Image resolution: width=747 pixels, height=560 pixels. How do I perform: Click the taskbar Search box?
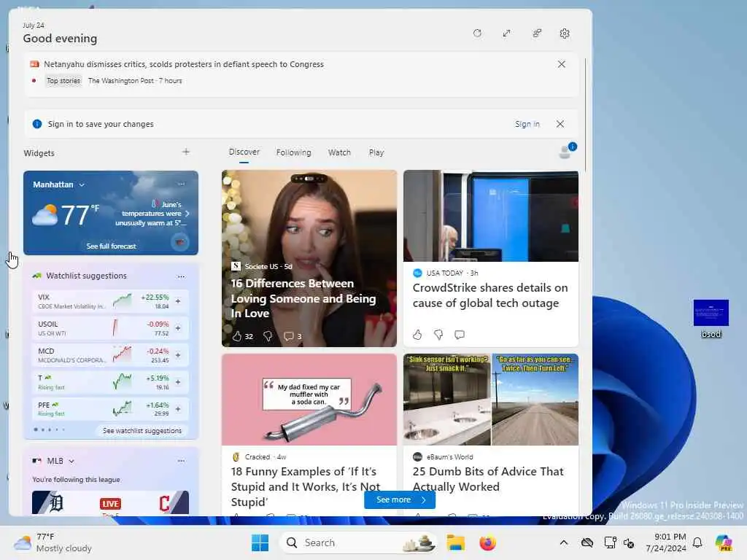click(357, 542)
